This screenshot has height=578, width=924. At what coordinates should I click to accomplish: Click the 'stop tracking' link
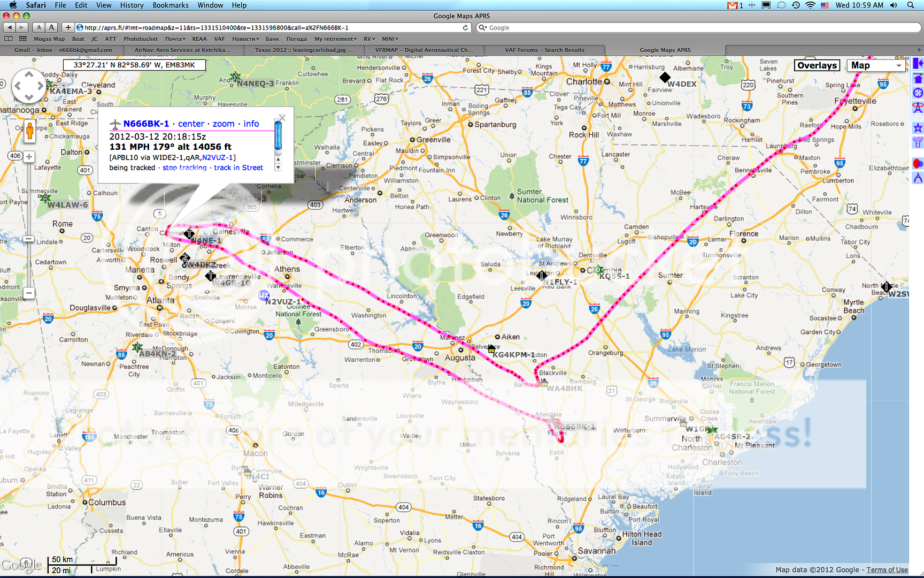pyautogui.click(x=184, y=168)
